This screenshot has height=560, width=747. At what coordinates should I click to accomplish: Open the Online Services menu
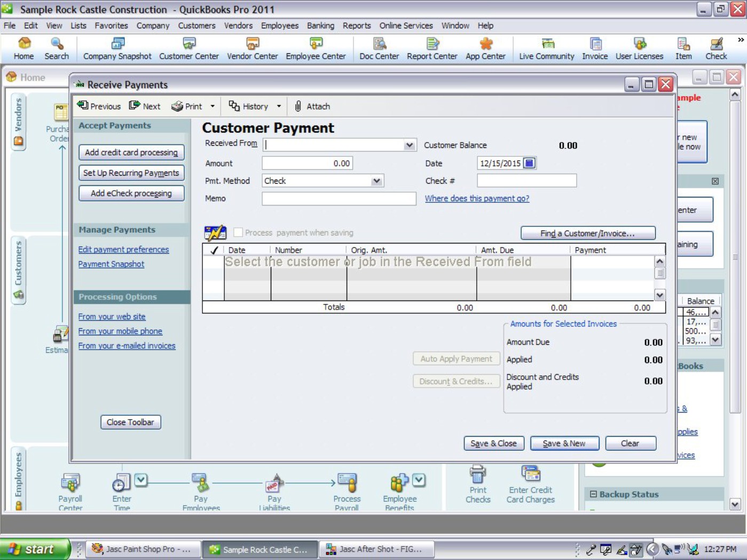coord(406,26)
